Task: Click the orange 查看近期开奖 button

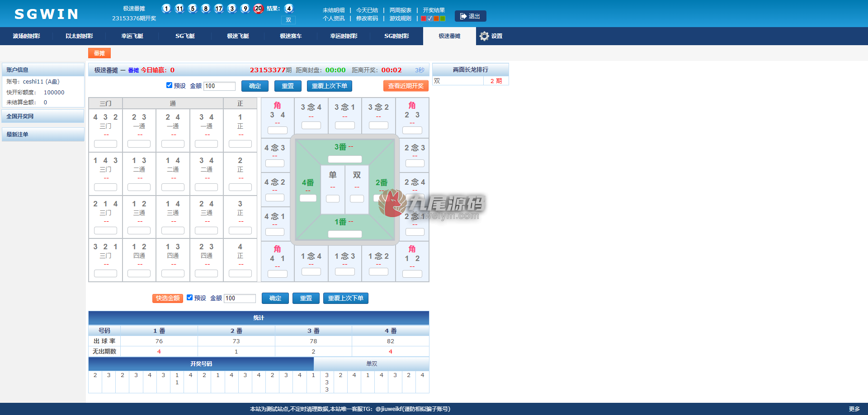Action: pyautogui.click(x=406, y=86)
